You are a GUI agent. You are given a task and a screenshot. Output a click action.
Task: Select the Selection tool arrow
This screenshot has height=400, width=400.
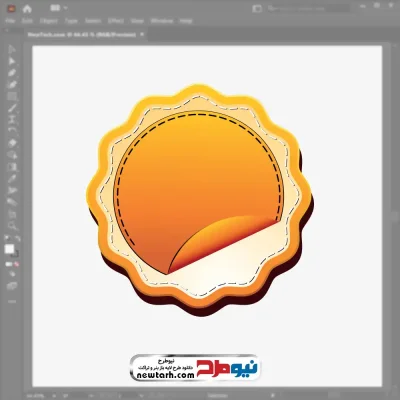[12, 50]
